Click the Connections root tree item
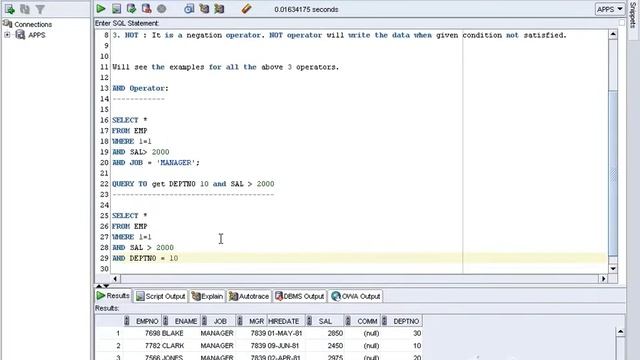640x360 pixels. point(33,24)
